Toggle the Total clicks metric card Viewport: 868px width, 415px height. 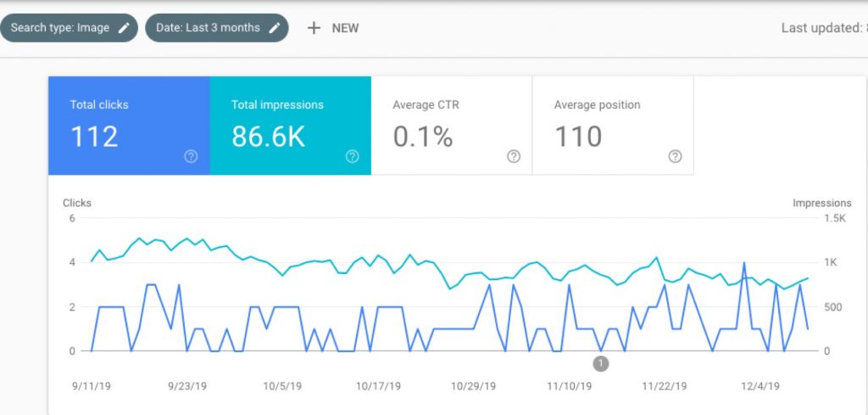click(129, 126)
